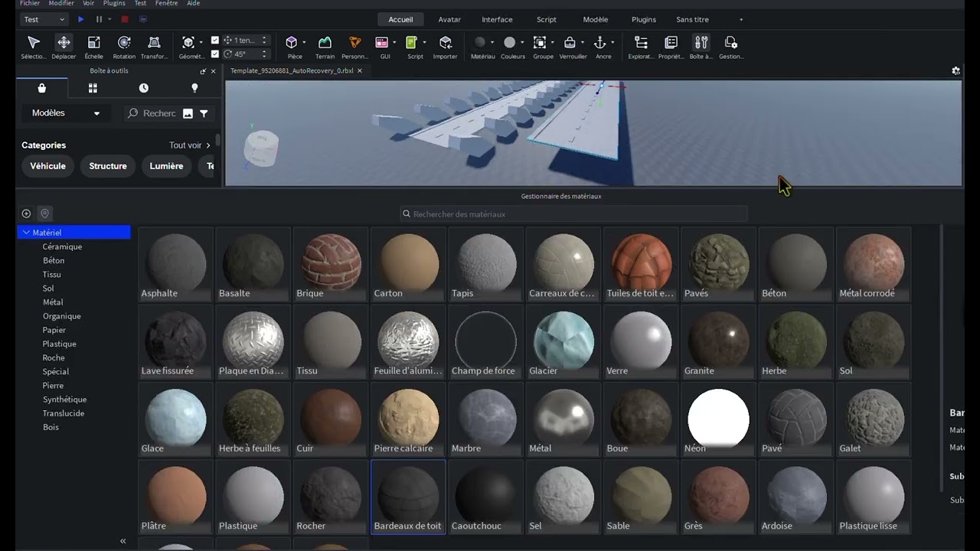Click the Tout voir link
Viewport: 980px width, 551px height.
coord(189,145)
